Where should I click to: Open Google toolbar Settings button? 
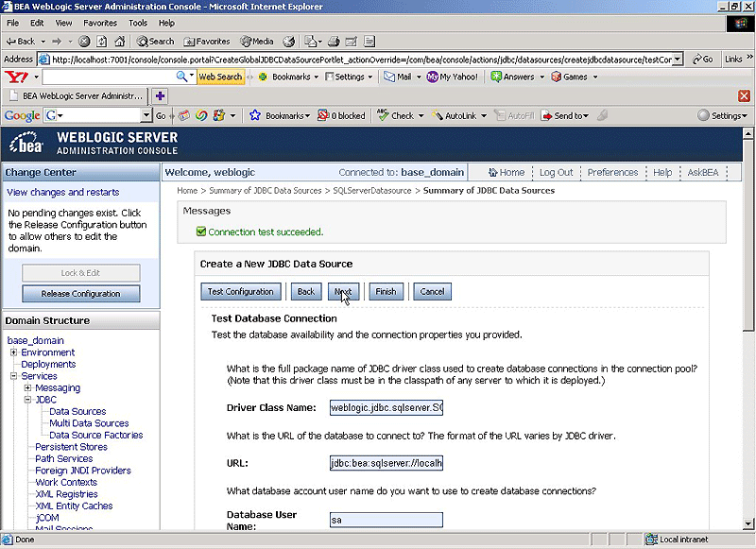tap(722, 115)
